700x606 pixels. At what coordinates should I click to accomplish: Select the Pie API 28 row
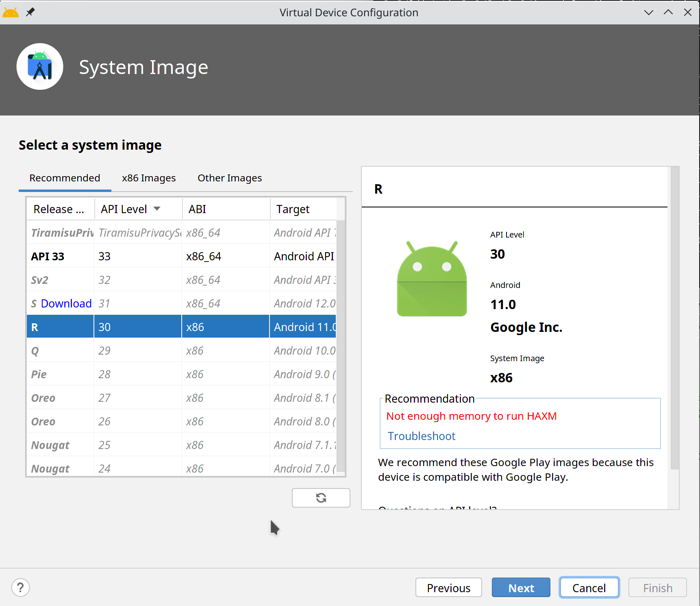(163, 374)
